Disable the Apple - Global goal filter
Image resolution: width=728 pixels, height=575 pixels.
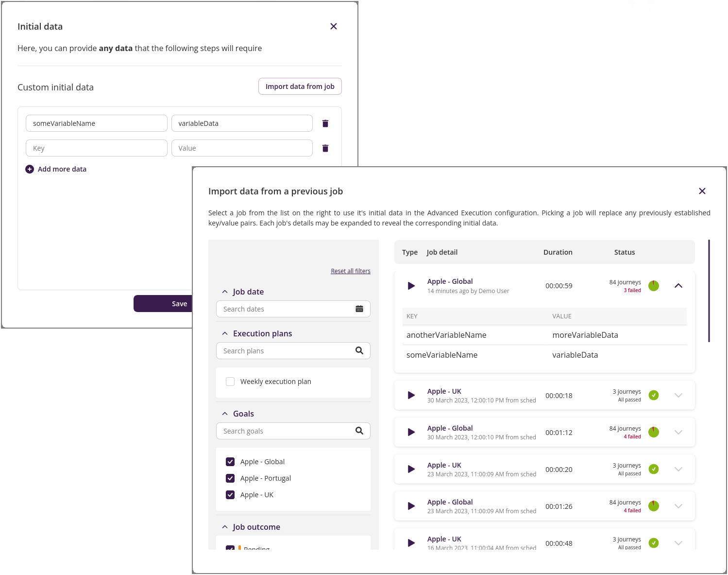(x=230, y=461)
